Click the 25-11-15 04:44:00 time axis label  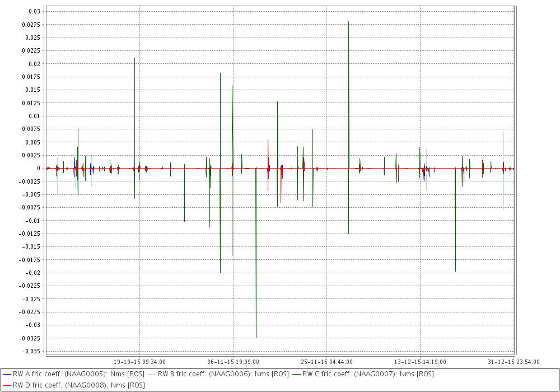(327, 362)
